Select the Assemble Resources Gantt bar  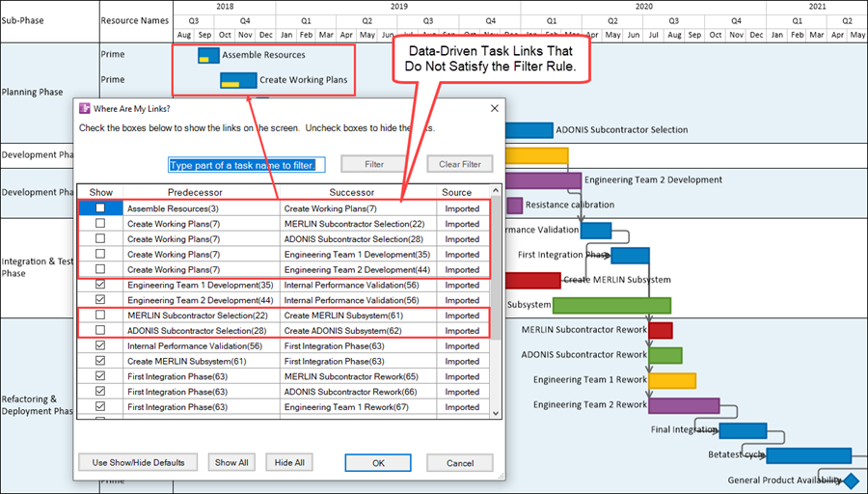208,55
